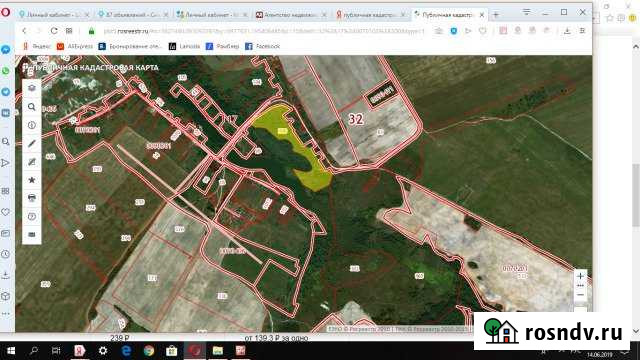Open Speed Dial grid in Opera sidebar

tap(5, 191)
